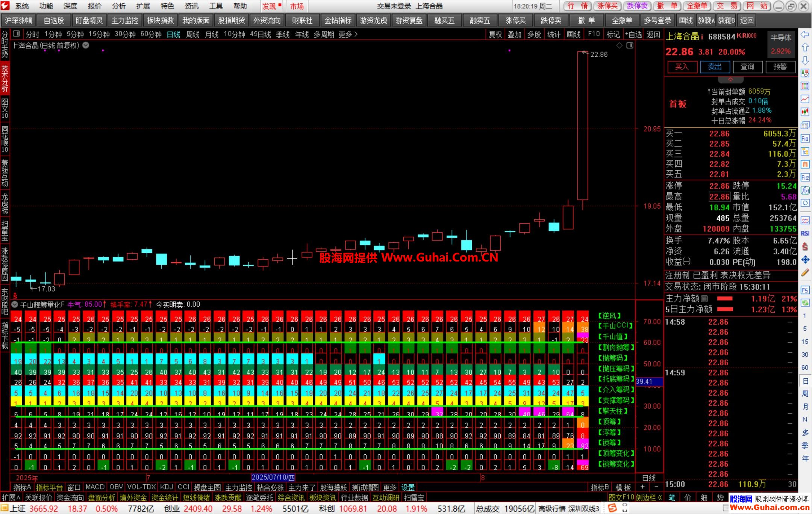
Task: Switch to the 周线 period tab
Action: point(193,35)
